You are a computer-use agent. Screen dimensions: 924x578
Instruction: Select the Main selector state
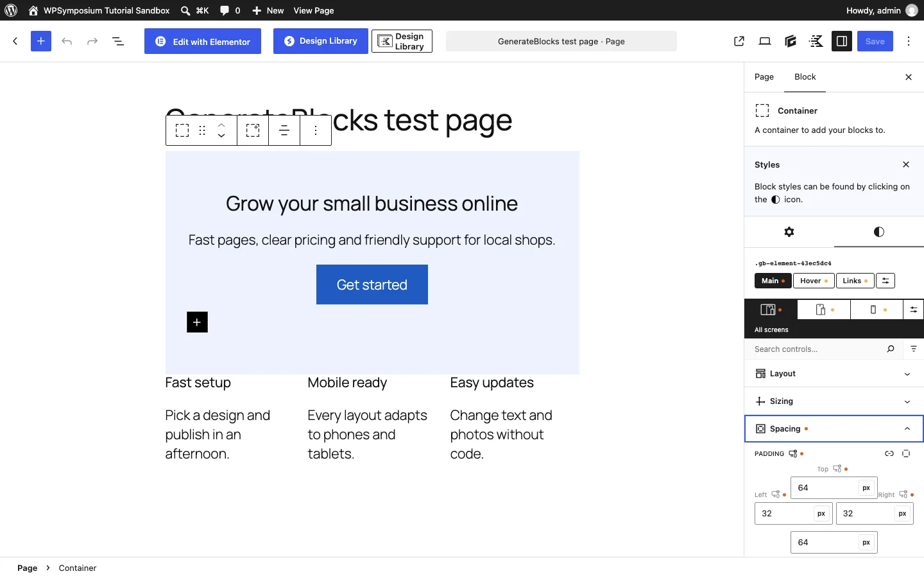773,281
